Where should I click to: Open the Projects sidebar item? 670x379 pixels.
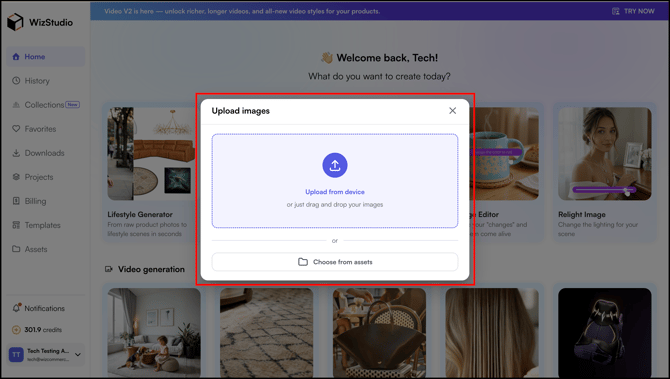46,177
